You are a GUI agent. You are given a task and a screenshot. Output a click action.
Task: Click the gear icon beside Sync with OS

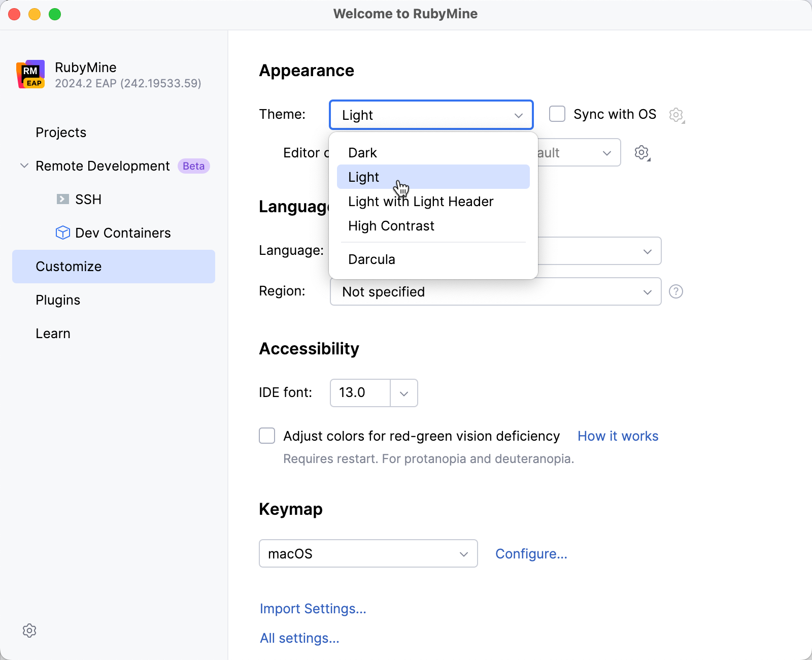676,115
